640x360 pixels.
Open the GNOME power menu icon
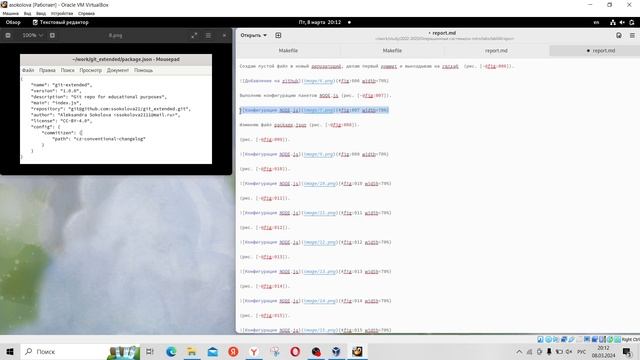[632, 22]
